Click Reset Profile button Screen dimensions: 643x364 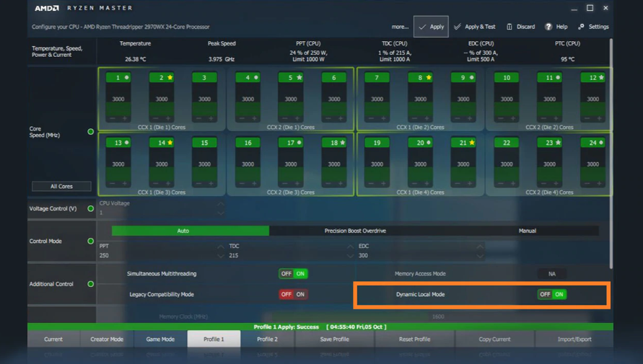[414, 339]
